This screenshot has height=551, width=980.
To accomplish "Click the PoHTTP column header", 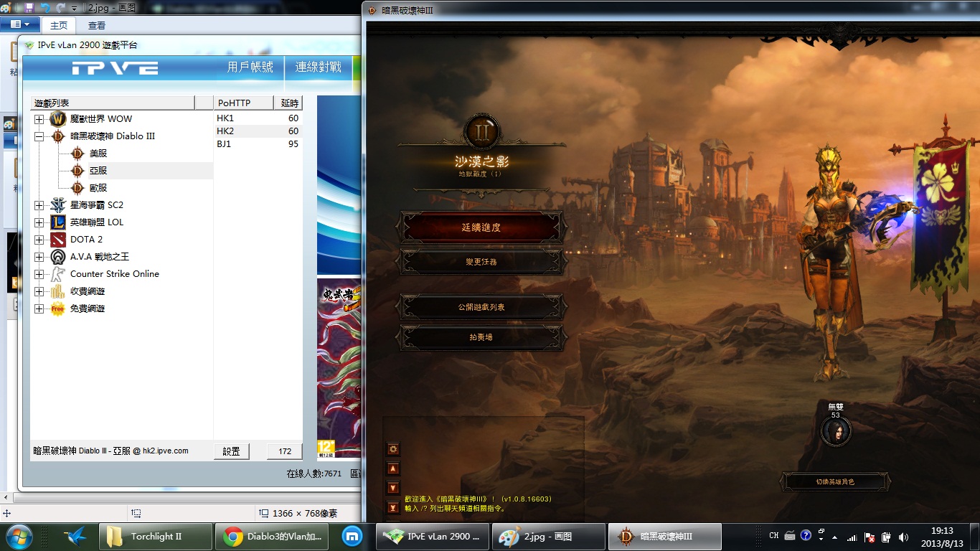I will tap(244, 103).
